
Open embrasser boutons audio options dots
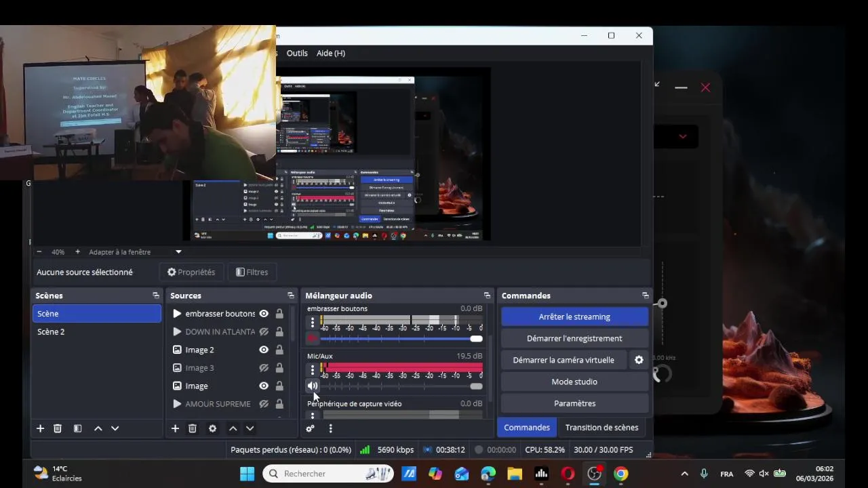(313, 323)
